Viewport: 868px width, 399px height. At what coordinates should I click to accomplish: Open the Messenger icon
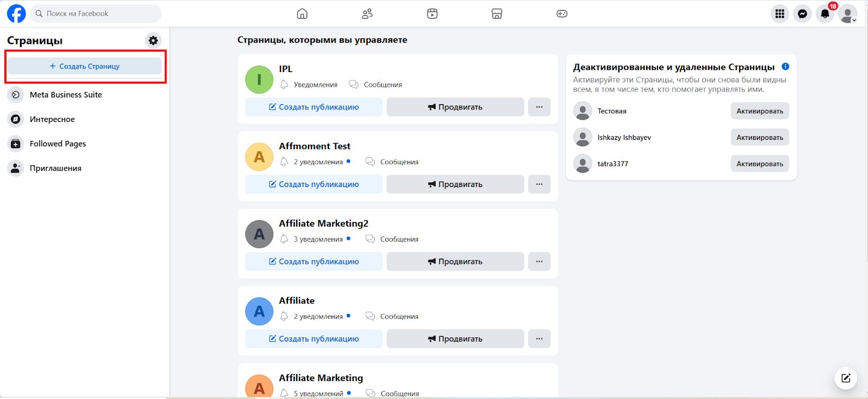pyautogui.click(x=802, y=14)
